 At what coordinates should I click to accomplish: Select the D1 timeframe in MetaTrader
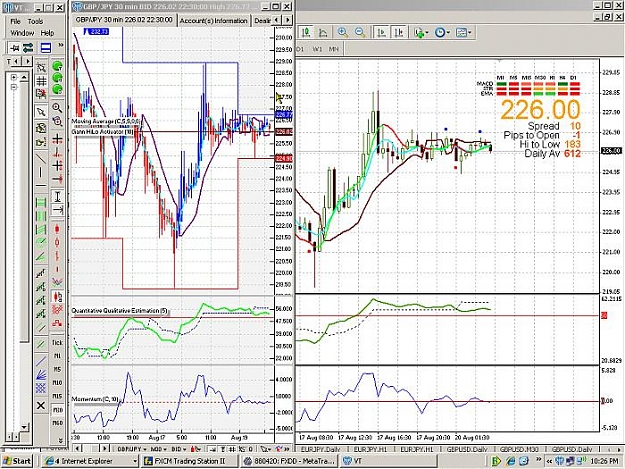(301, 49)
